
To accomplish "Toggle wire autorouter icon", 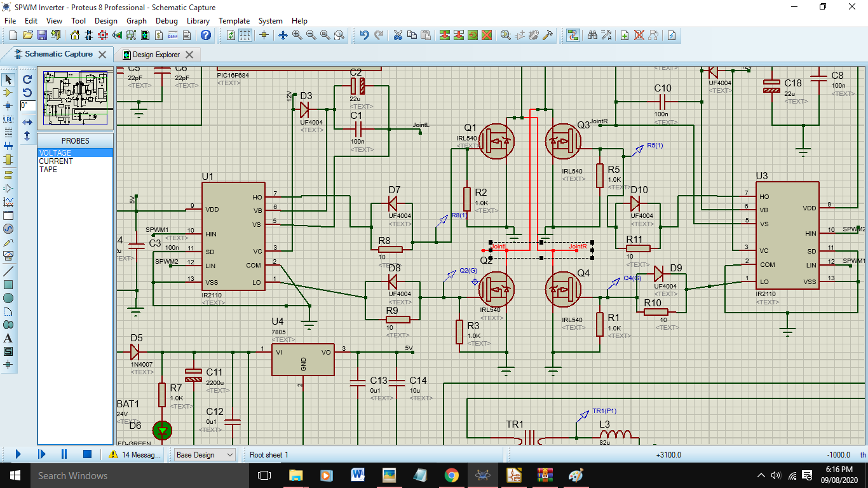I will (x=574, y=35).
